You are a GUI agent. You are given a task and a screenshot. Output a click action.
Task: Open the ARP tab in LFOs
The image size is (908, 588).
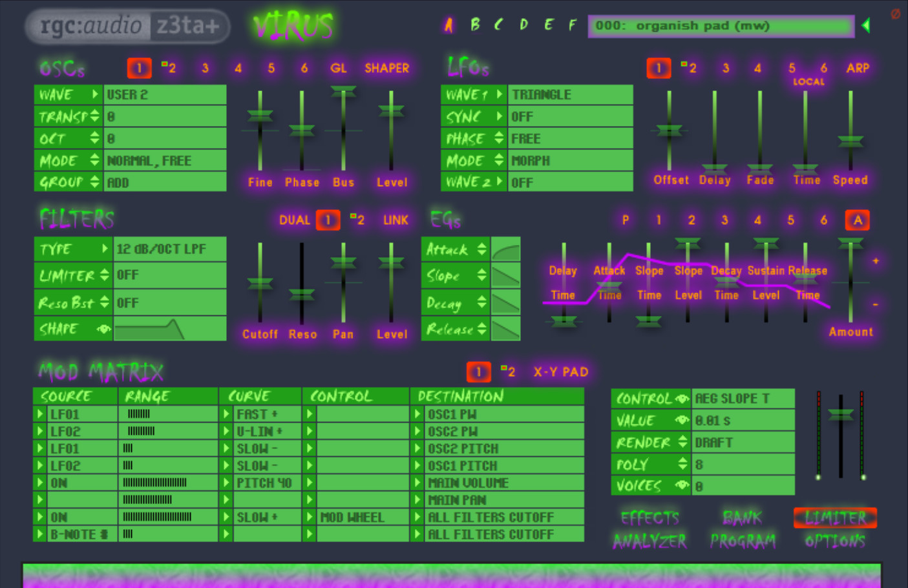858,68
